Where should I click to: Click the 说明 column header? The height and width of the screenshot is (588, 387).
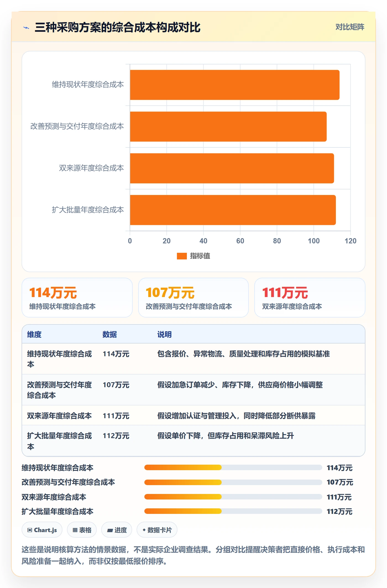[164, 334]
